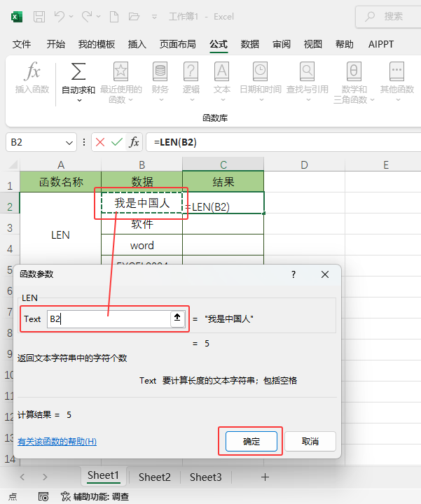421x504 pixels.
Task: Switch to the 插入 ribbon tab
Action: [x=137, y=44]
